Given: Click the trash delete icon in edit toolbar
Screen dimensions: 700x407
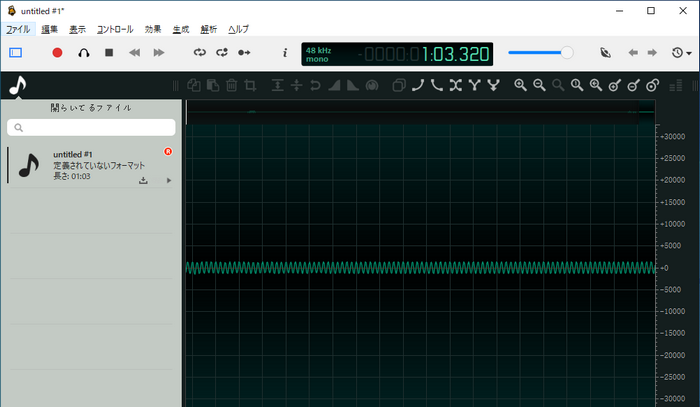Looking at the screenshot, I should tap(231, 86).
